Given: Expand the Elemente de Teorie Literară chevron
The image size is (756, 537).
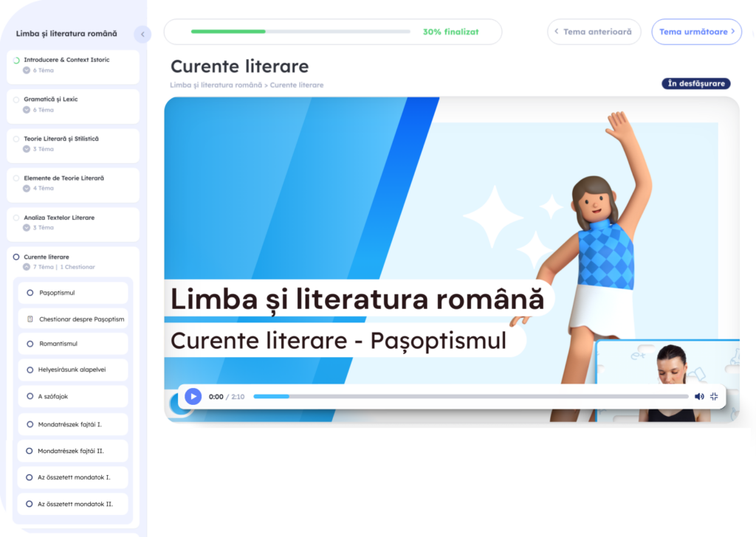Looking at the screenshot, I should pos(27,188).
